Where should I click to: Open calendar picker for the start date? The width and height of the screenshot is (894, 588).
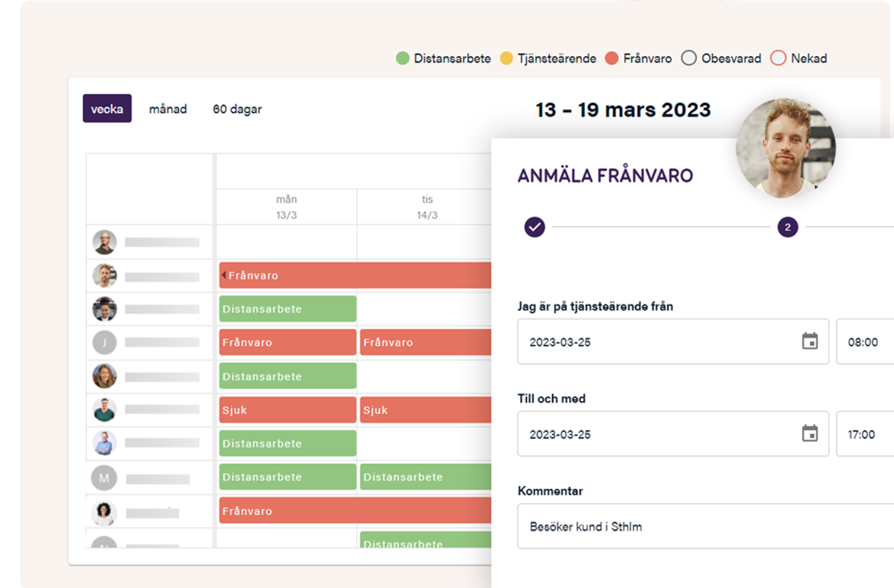(809, 341)
